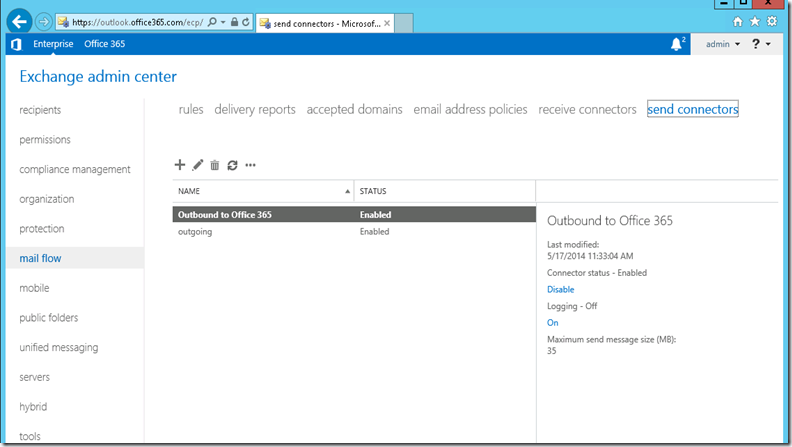Click the URL field in address bar

(x=137, y=22)
